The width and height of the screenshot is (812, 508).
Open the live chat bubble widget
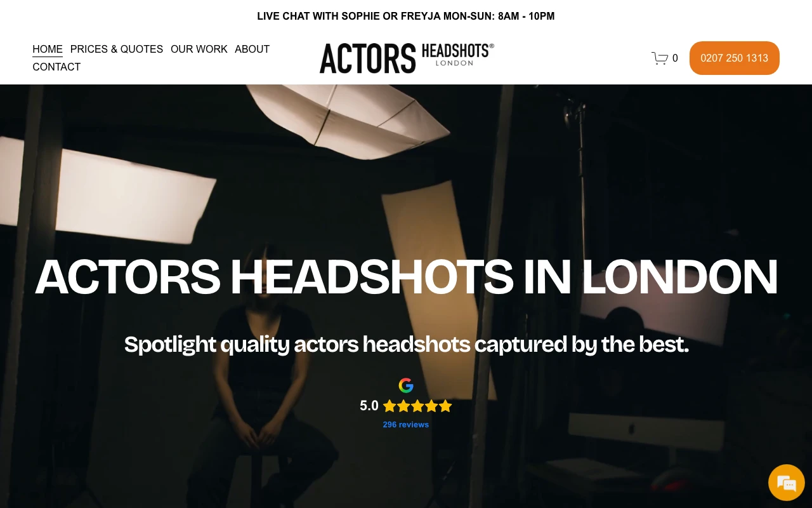pyautogui.click(x=787, y=483)
